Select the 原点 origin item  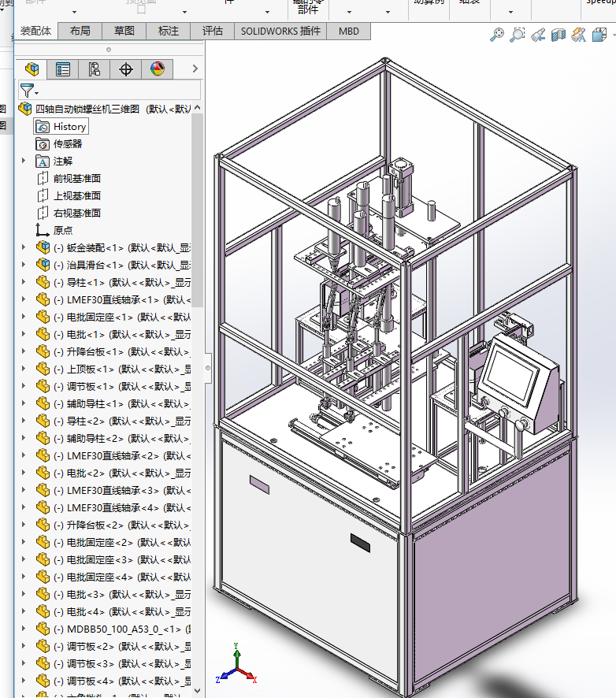pyautogui.click(x=63, y=230)
